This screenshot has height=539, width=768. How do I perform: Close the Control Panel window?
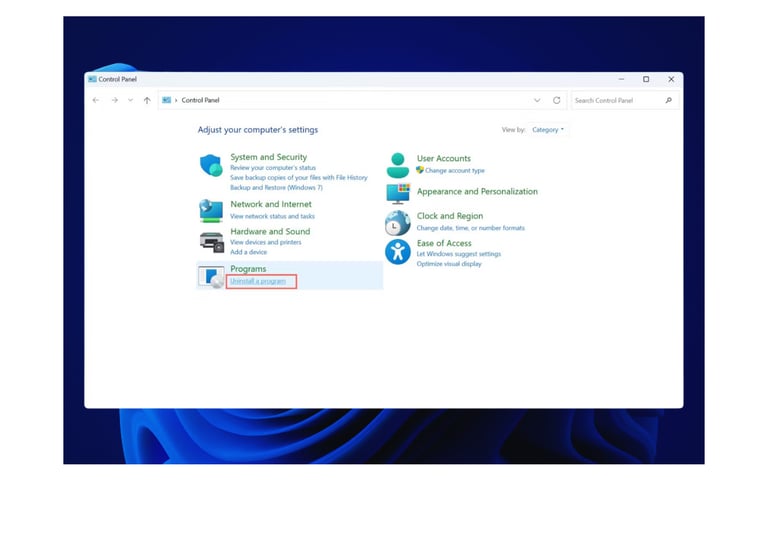point(671,79)
